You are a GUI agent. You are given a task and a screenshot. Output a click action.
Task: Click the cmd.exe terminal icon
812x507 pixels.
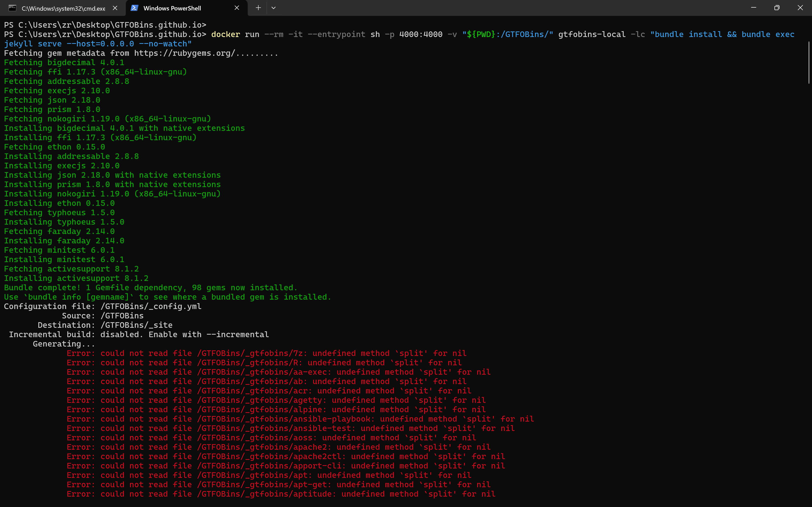click(12, 8)
